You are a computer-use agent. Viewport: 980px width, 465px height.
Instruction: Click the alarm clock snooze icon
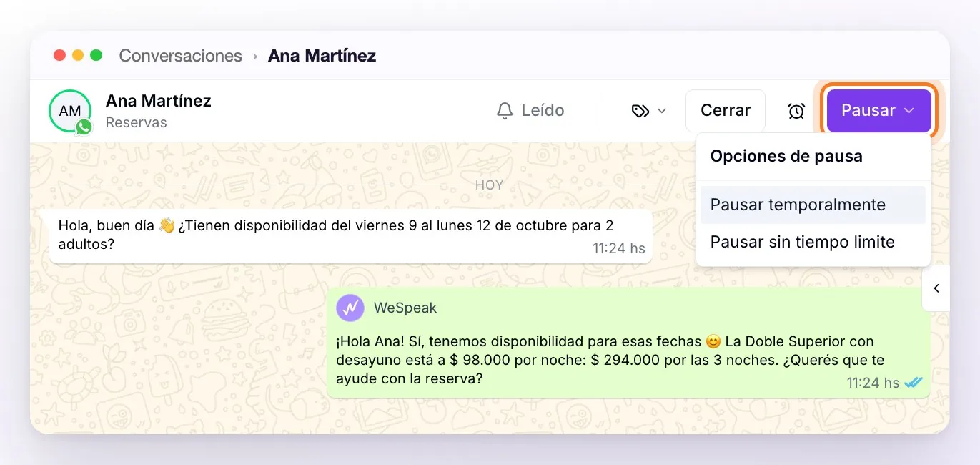pos(796,111)
